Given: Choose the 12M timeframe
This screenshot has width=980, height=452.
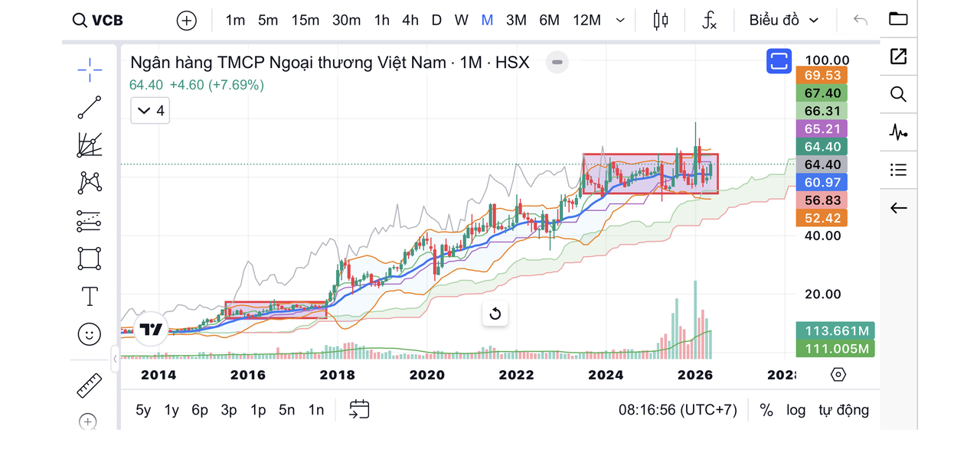Looking at the screenshot, I should 586,21.
